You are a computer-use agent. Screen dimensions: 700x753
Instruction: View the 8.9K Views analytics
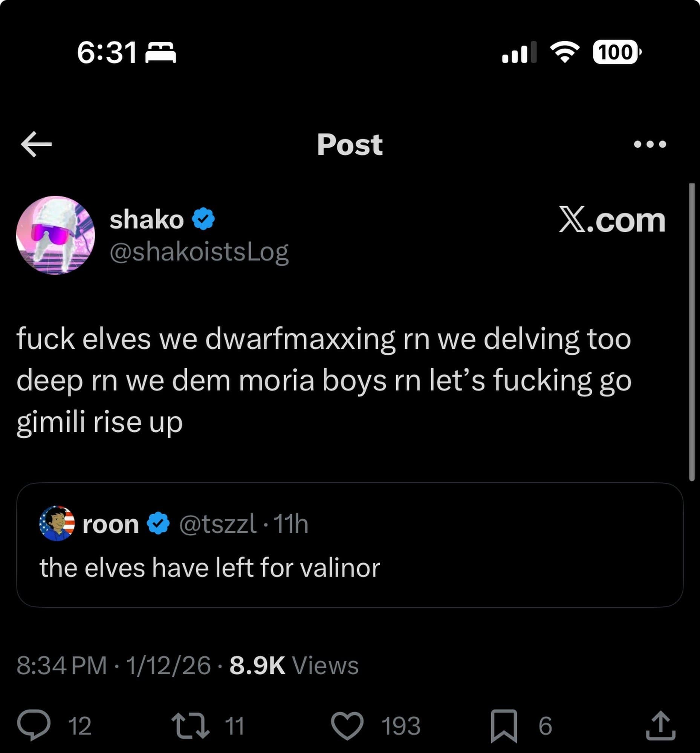(x=294, y=666)
